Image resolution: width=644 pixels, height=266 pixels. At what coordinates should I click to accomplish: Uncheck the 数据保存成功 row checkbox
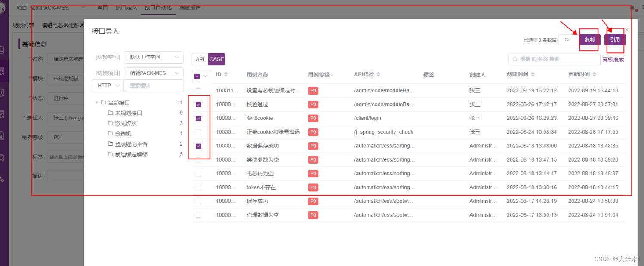(x=198, y=146)
